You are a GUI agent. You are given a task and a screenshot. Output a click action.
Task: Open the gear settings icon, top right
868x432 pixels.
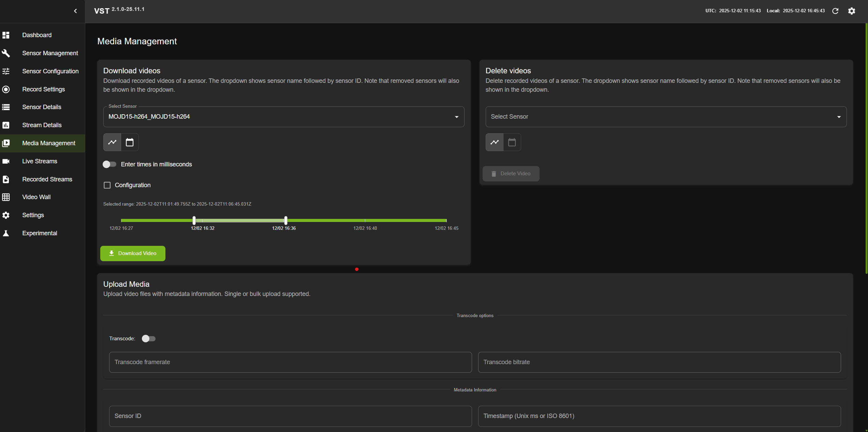pyautogui.click(x=852, y=11)
